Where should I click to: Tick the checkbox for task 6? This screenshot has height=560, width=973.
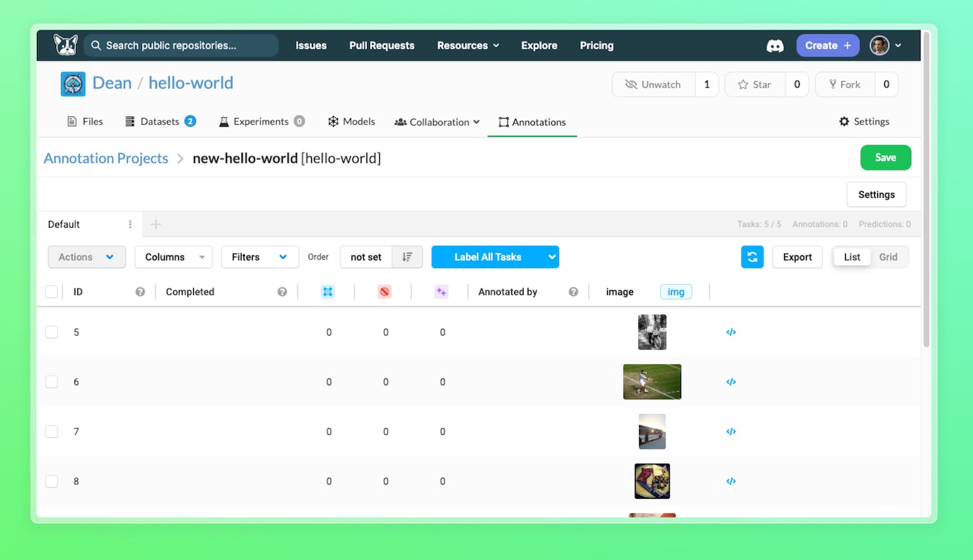(52, 382)
